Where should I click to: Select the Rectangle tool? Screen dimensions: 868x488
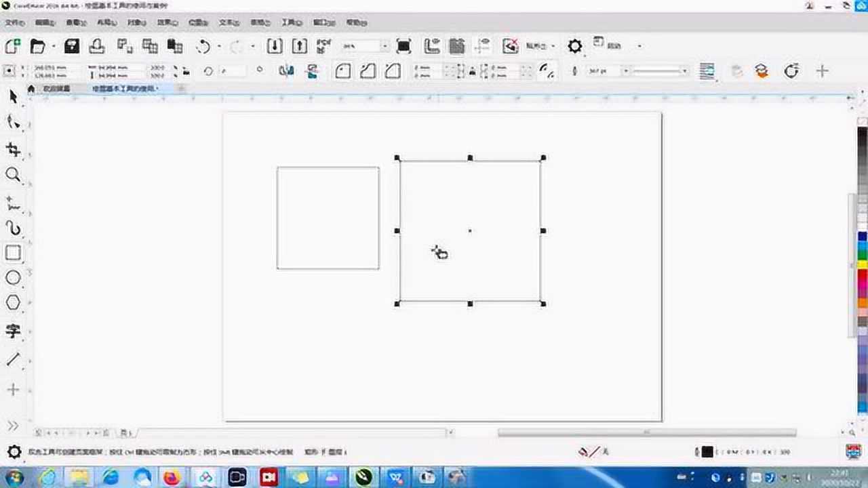[x=13, y=253]
